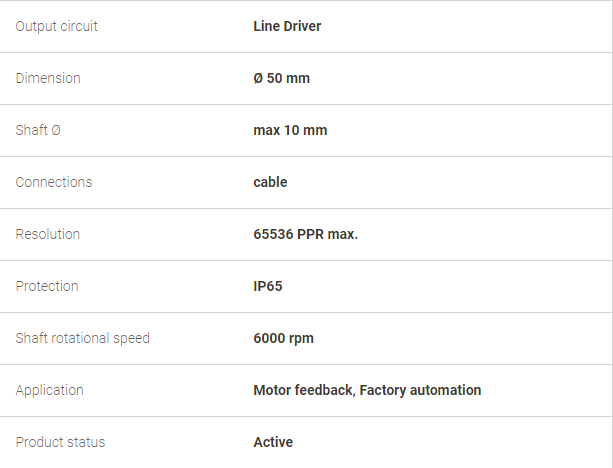Click the Dimension row label

[x=48, y=78]
